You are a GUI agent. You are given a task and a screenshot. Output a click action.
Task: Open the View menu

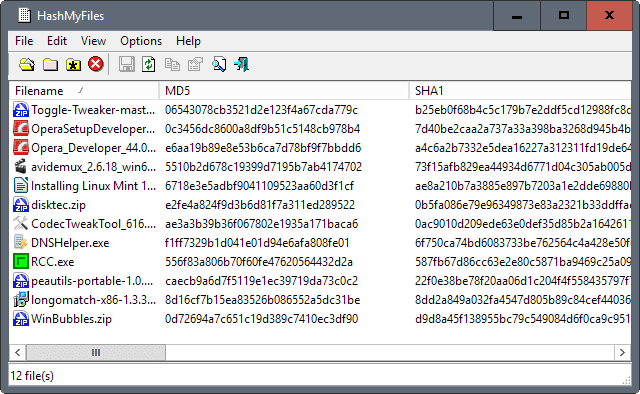(93, 41)
